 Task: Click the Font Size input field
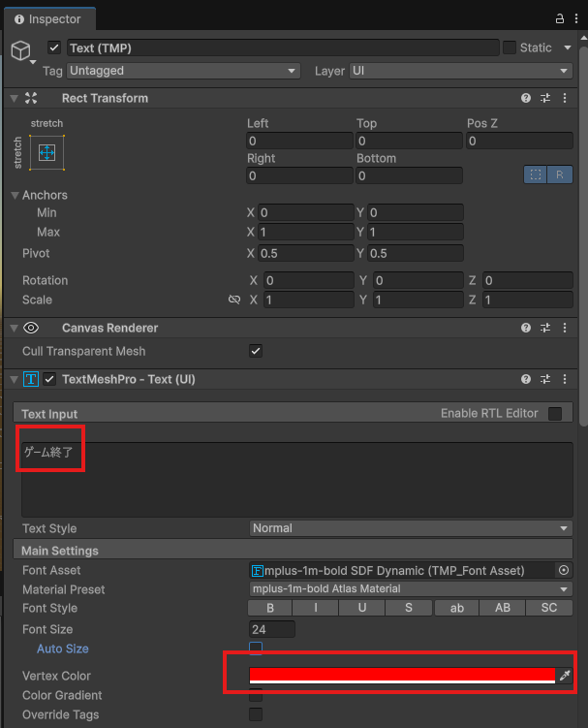pyautogui.click(x=272, y=629)
